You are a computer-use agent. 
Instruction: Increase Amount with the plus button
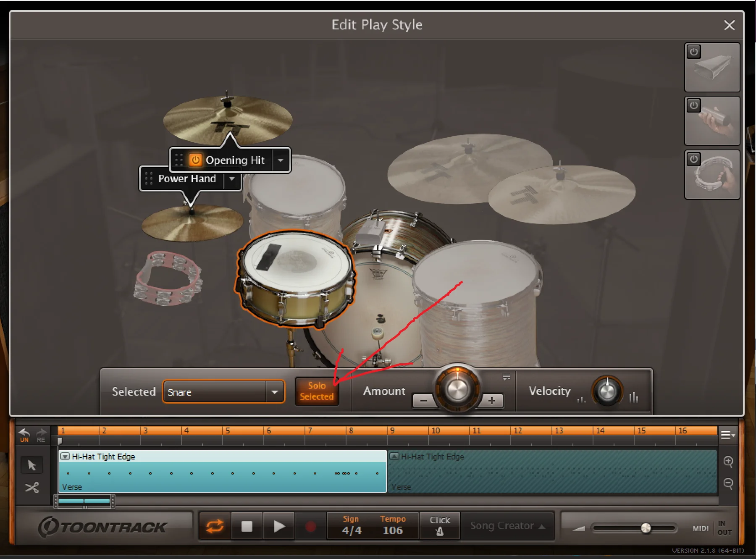492,400
